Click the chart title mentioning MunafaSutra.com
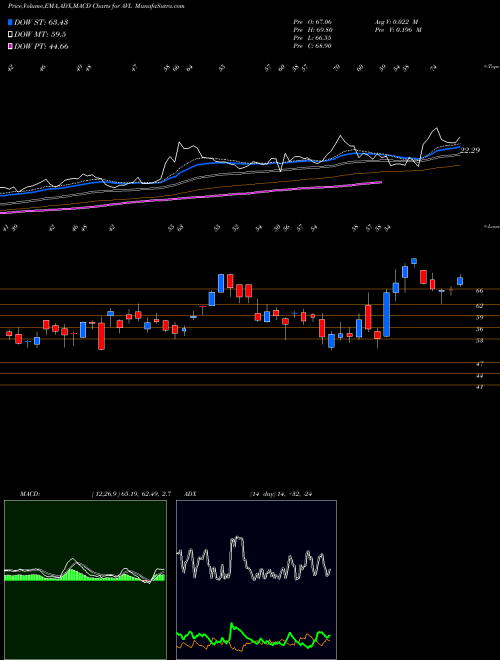The width and height of the screenshot is (500, 660). point(96,6)
